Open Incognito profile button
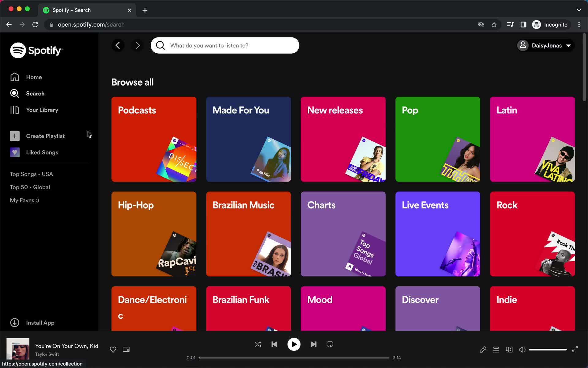 pyautogui.click(x=550, y=25)
